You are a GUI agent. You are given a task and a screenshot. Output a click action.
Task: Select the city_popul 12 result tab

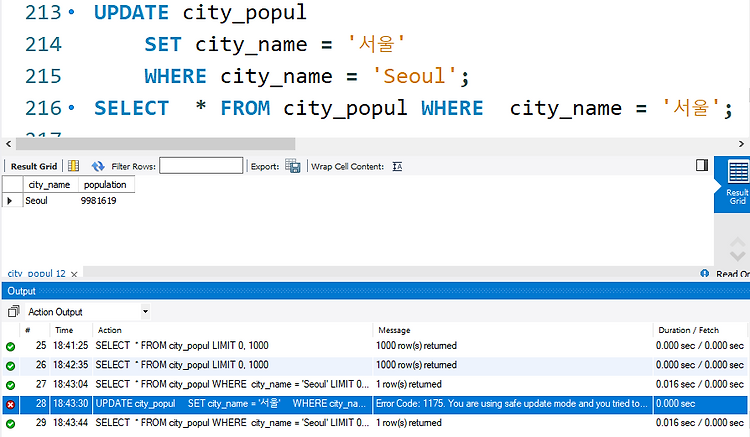tap(36, 273)
